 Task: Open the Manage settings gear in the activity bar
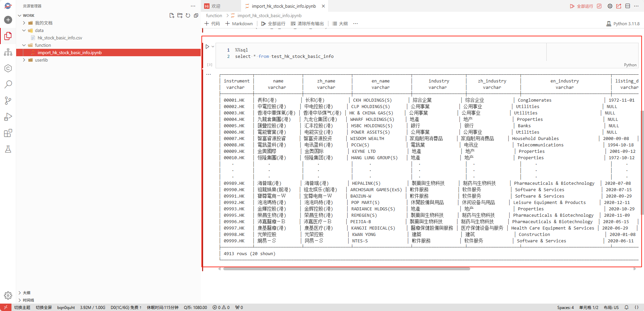tap(8, 296)
